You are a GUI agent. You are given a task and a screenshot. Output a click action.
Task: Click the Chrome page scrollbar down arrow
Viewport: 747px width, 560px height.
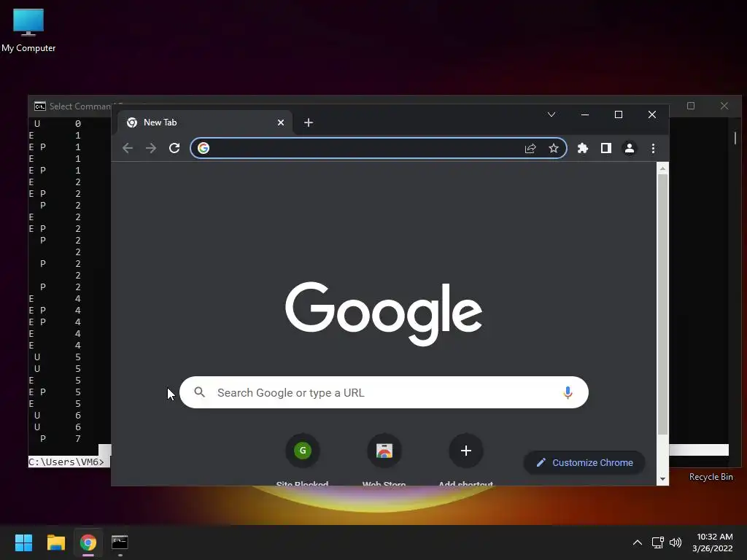[662, 479]
